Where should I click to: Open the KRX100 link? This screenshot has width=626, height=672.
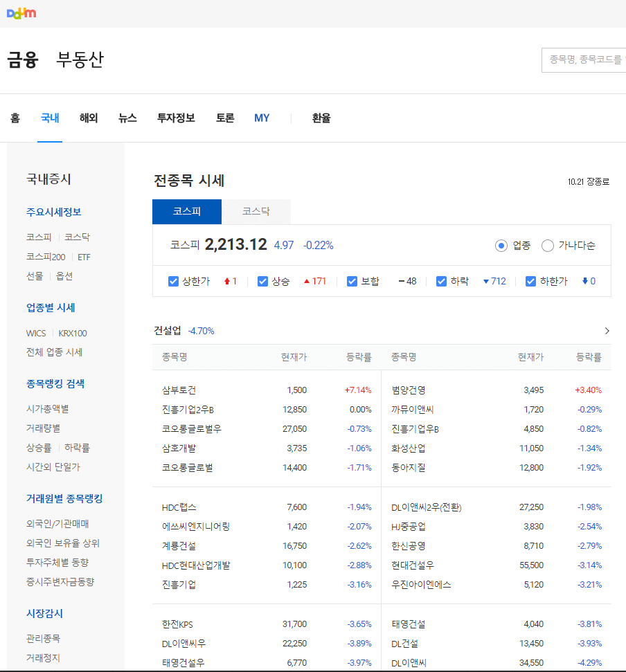point(73,334)
